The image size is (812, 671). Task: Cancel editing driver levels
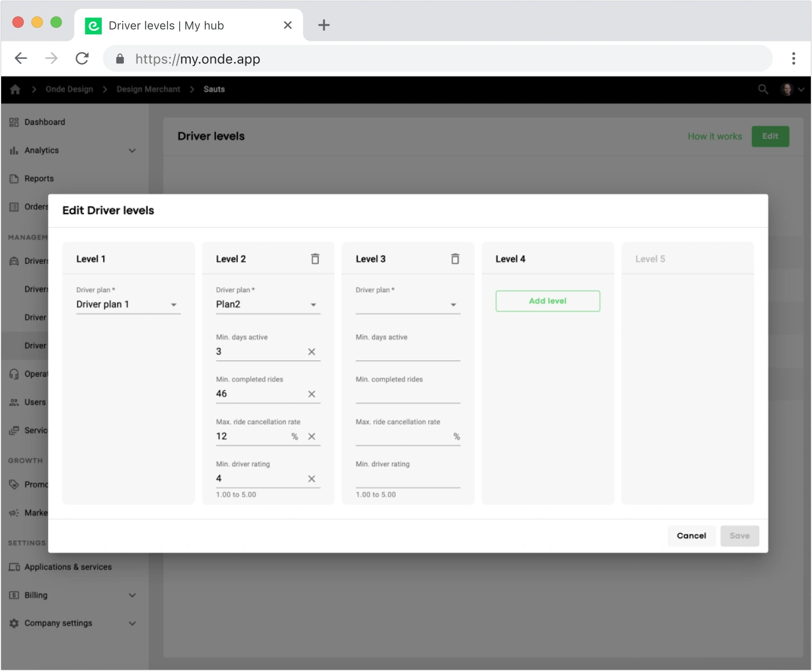[x=691, y=536]
